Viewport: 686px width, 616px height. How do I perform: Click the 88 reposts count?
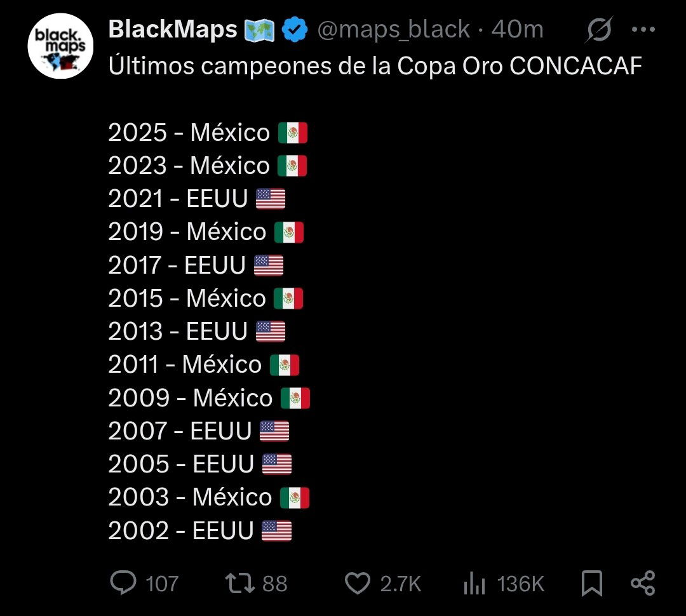tap(275, 584)
